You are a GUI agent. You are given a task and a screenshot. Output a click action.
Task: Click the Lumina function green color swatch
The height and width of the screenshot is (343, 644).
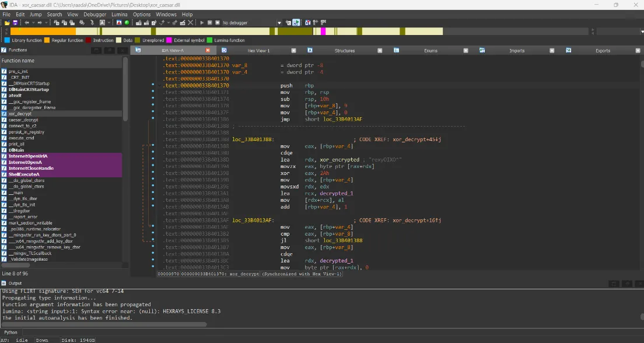[x=209, y=40]
